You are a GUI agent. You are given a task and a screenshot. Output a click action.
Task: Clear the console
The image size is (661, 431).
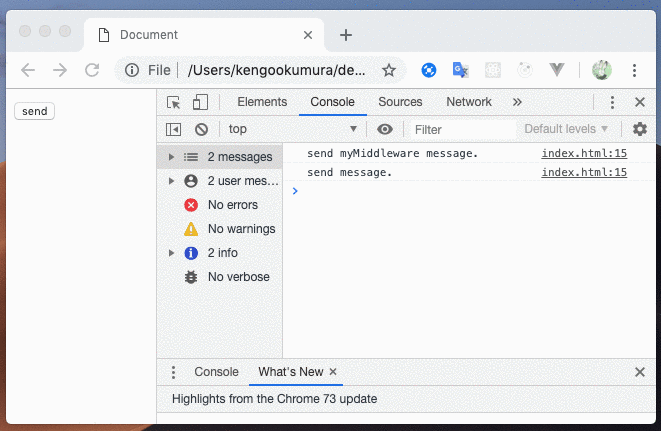click(x=202, y=129)
